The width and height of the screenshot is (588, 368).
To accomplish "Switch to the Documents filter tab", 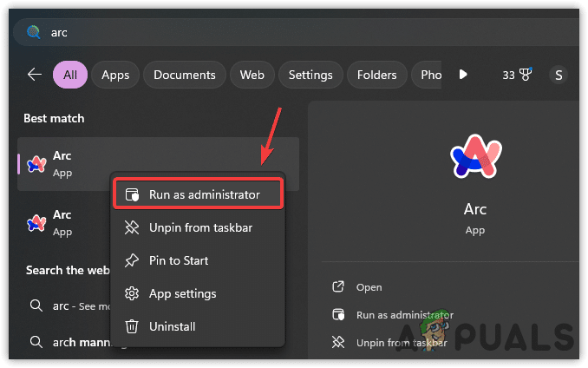I will [185, 75].
